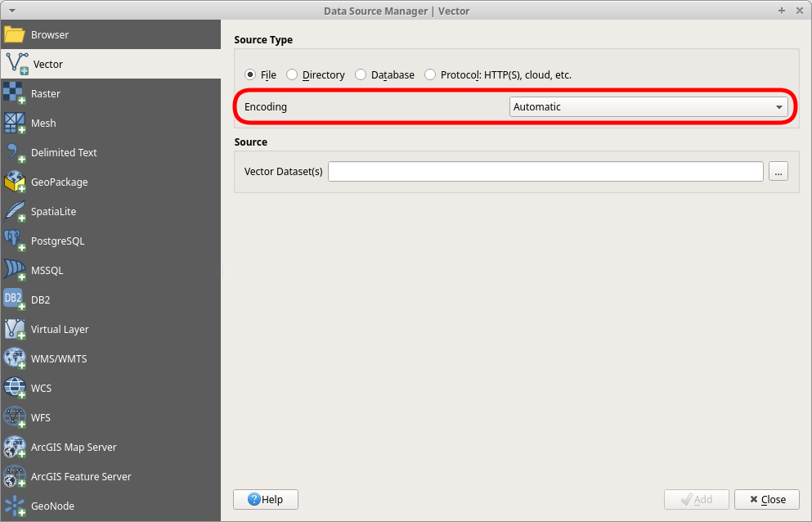Switch source type to Database

pyautogui.click(x=361, y=75)
